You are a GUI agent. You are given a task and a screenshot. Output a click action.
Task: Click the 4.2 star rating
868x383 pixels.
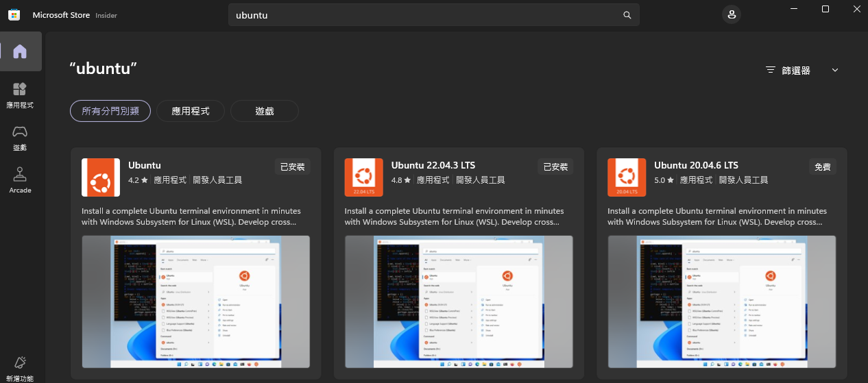tap(138, 180)
